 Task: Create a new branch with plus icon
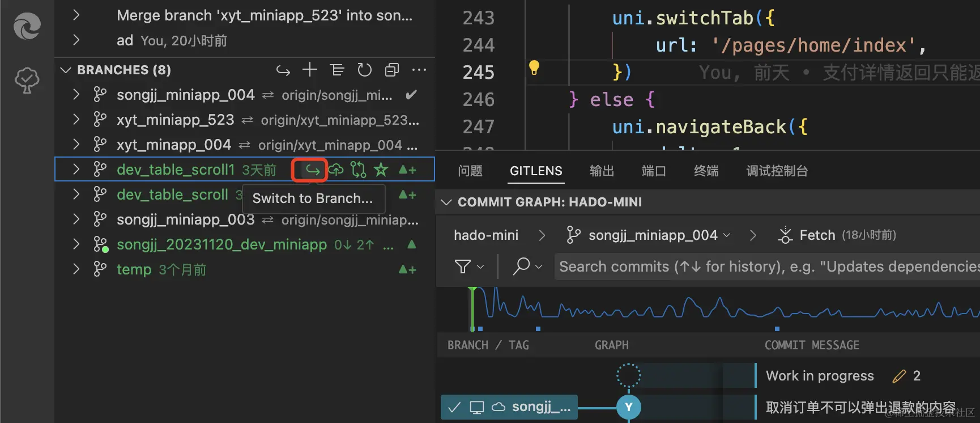[309, 70]
